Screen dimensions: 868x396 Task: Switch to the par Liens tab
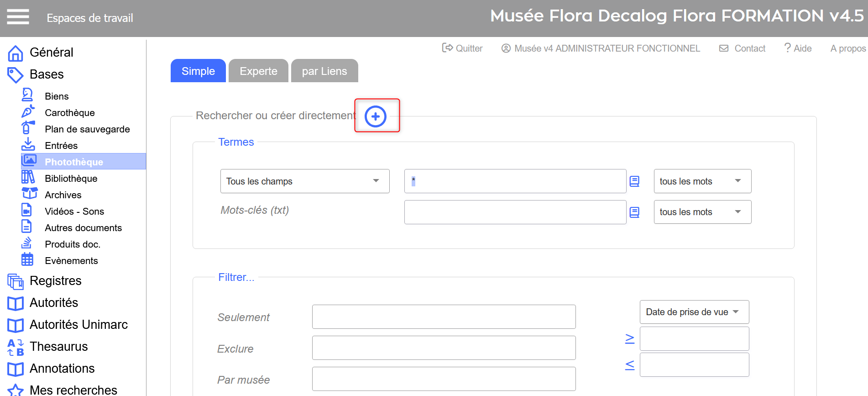point(324,71)
